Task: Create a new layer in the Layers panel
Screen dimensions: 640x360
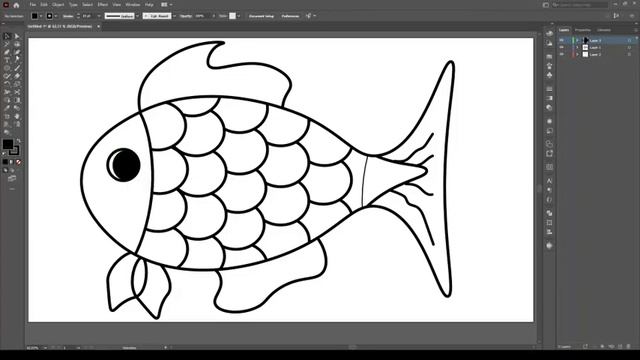Action: tap(620, 346)
